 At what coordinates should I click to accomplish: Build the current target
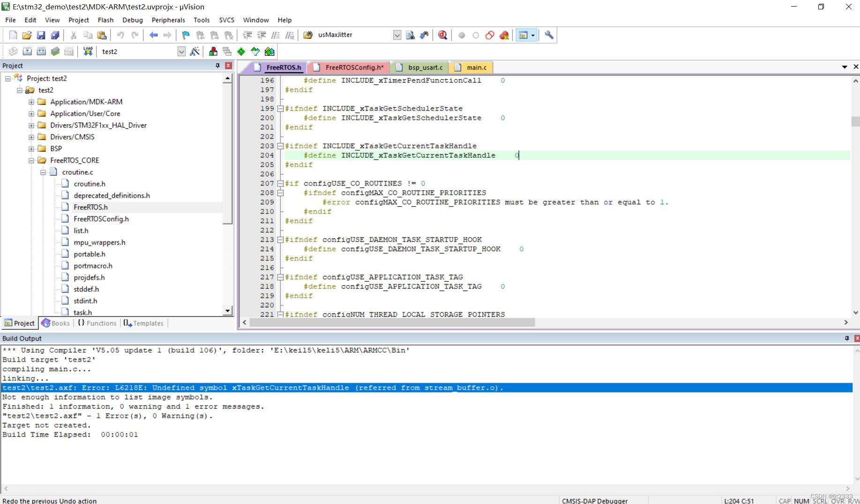click(28, 51)
